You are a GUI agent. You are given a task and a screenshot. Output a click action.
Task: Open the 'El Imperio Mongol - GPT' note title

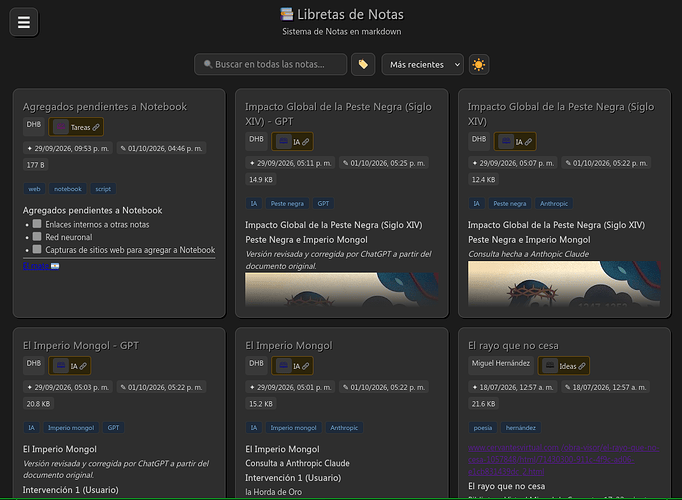[80, 346]
